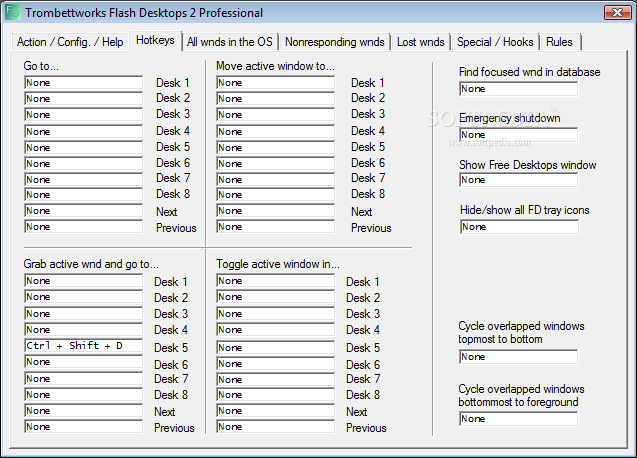Focus Toggle active window in Desk 8 field
The width and height of the screenshot is (637, 458).
pos(276,395)
